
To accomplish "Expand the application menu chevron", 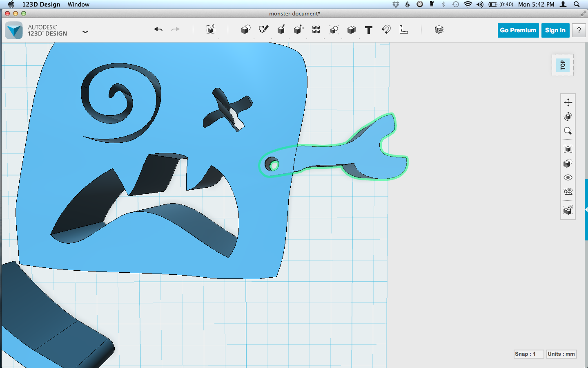I will tap(85, 31).
